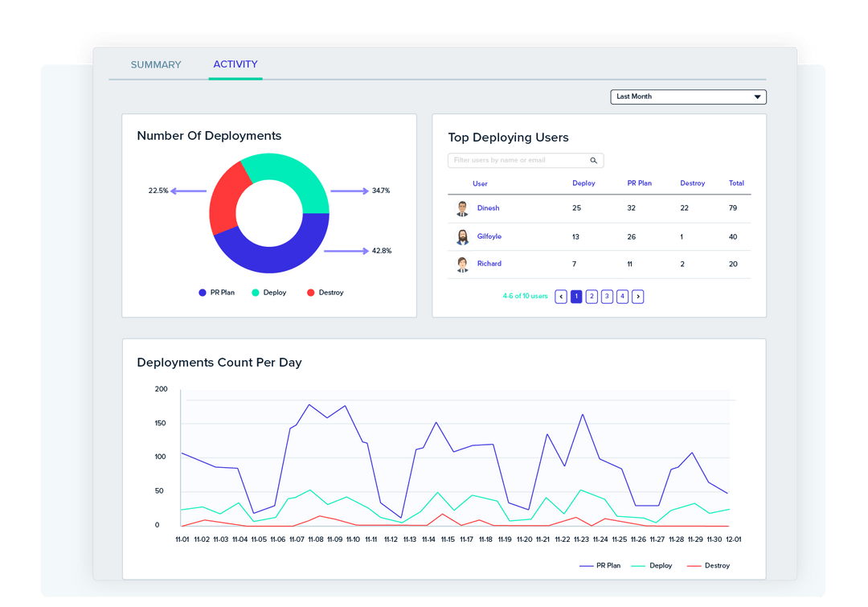The image size is (868, 607).
Task: Click Gilfoyle's avatar picture
Action: pos(462,236)
